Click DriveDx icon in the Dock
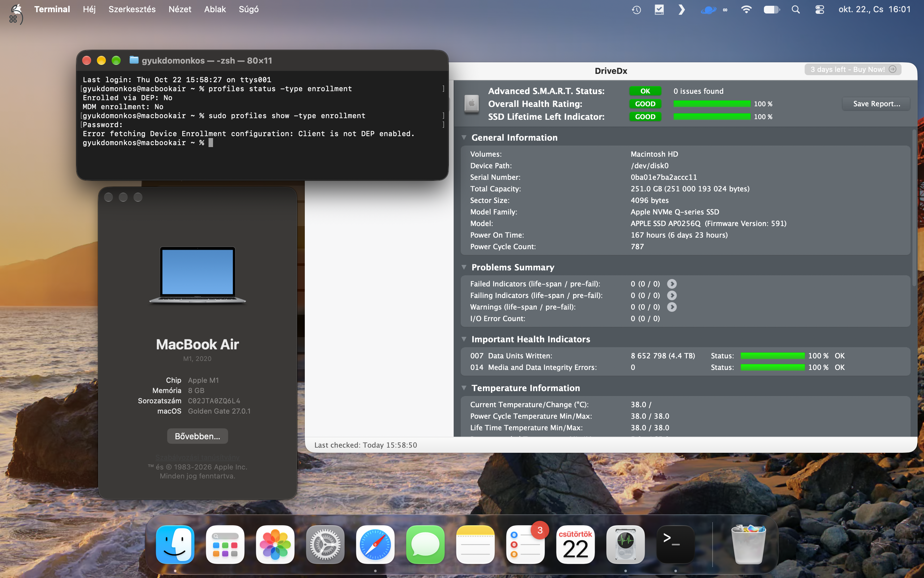This screenshot has width=924, height=578. click(x=625, y=544)
